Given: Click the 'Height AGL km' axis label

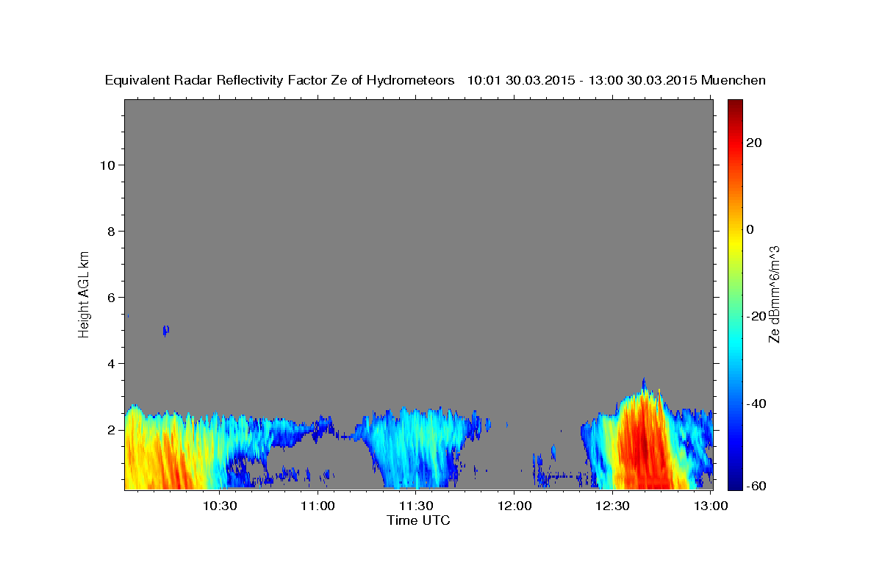Looking at the screenshot, I should [x=84, y=293].
